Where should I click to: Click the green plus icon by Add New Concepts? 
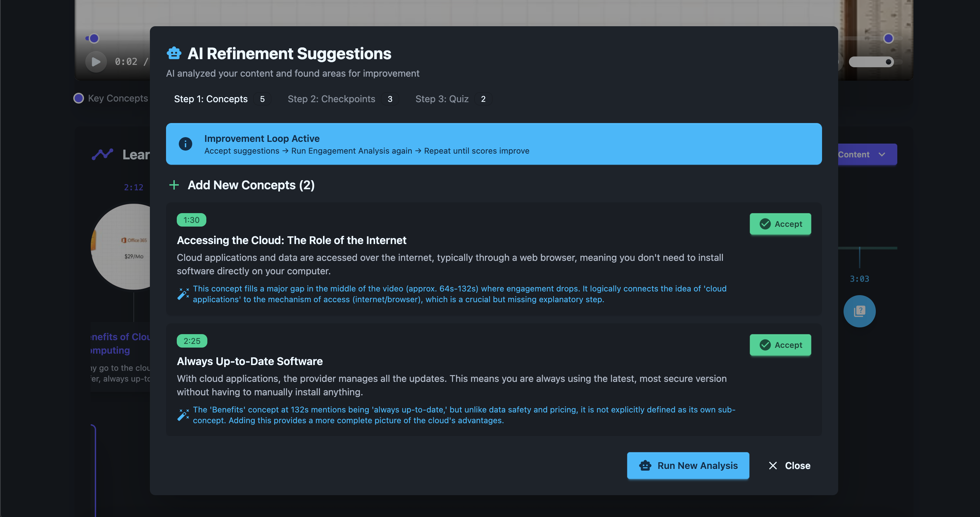coord(174,185)
